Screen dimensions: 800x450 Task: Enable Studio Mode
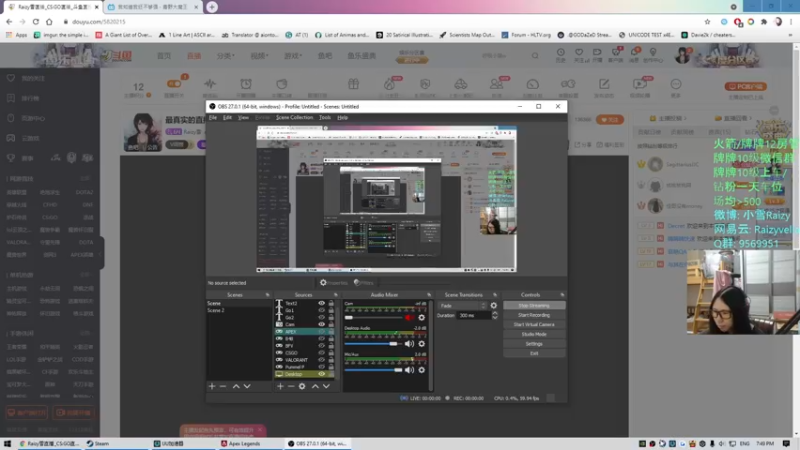(534, 334)
